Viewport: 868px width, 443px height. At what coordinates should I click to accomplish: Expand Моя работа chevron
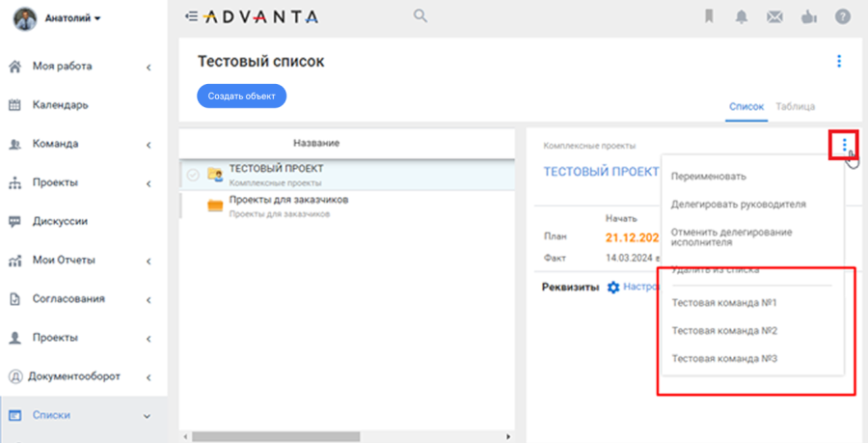pos(149,68)
